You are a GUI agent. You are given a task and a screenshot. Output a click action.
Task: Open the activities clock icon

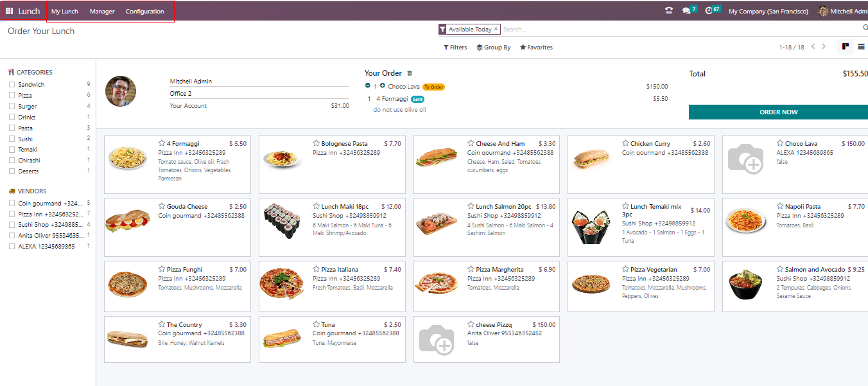(709, 11)
